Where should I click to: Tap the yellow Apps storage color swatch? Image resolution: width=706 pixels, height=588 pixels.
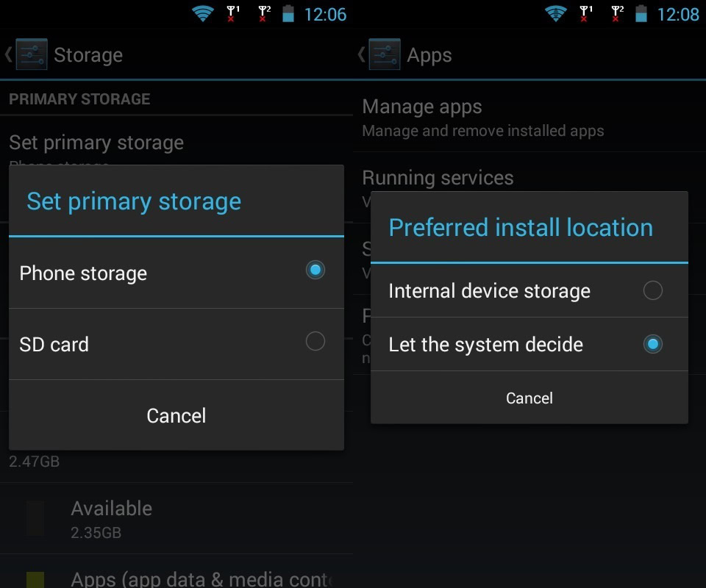35,580
